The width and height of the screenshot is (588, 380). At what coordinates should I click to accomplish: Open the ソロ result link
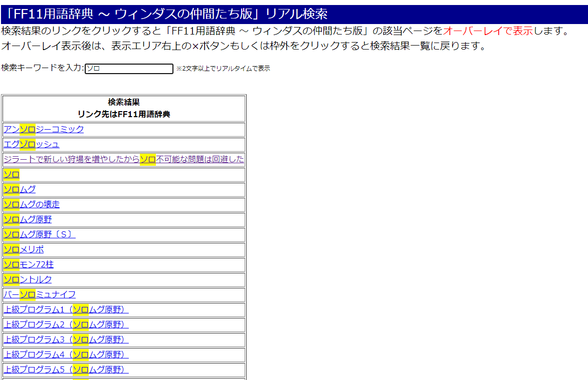tap(12, 174)
